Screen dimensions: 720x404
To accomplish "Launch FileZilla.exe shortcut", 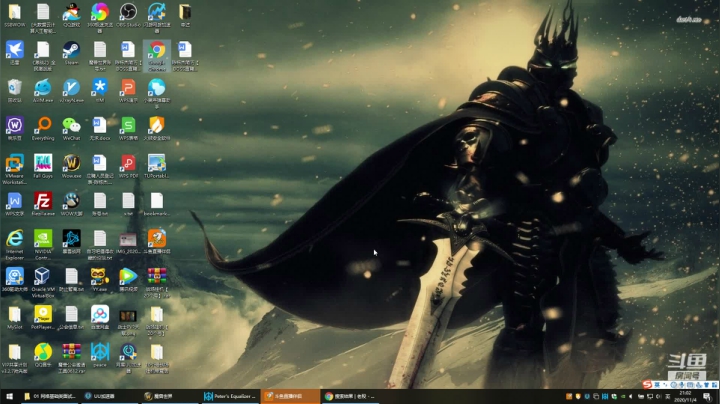I will coord(43,204).
